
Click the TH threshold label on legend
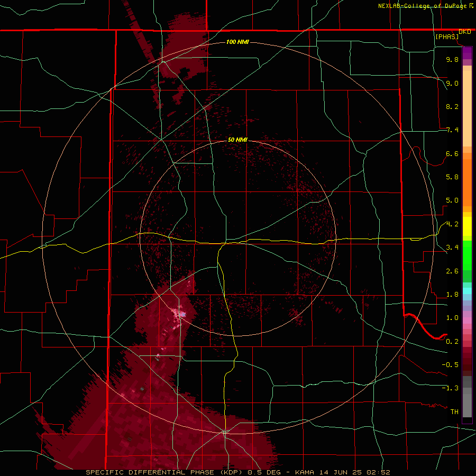454,411
